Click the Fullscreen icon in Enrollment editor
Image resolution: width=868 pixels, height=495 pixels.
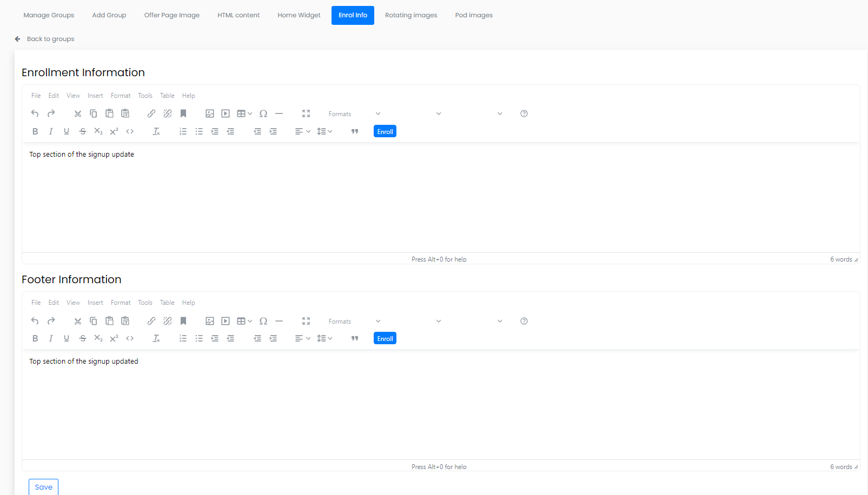[306, 113]
